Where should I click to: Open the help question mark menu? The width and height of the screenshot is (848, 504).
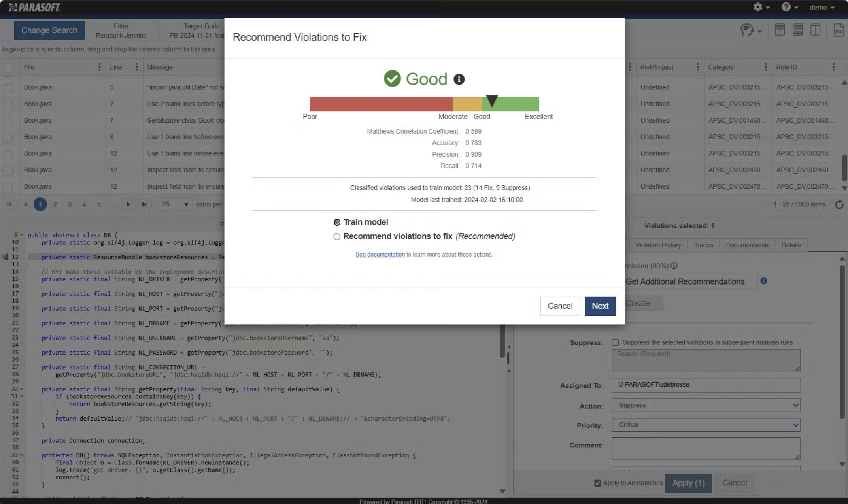(x=786, y=7)
